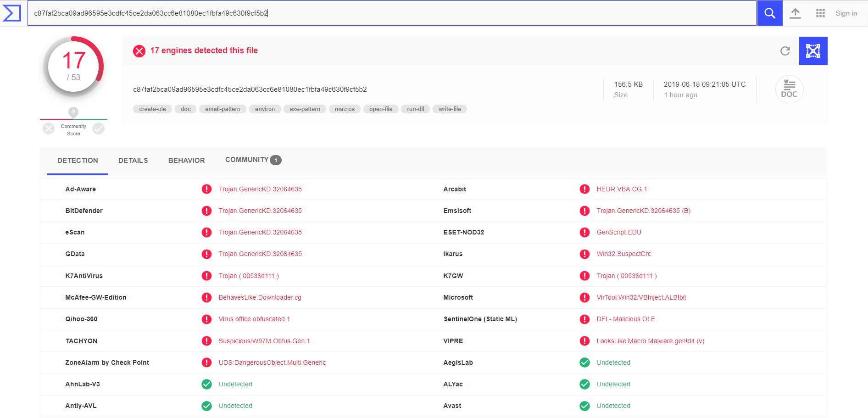Click the 17/53 detection score gauge
This screenshot has height=418, width=868.
tap(73, 67)
